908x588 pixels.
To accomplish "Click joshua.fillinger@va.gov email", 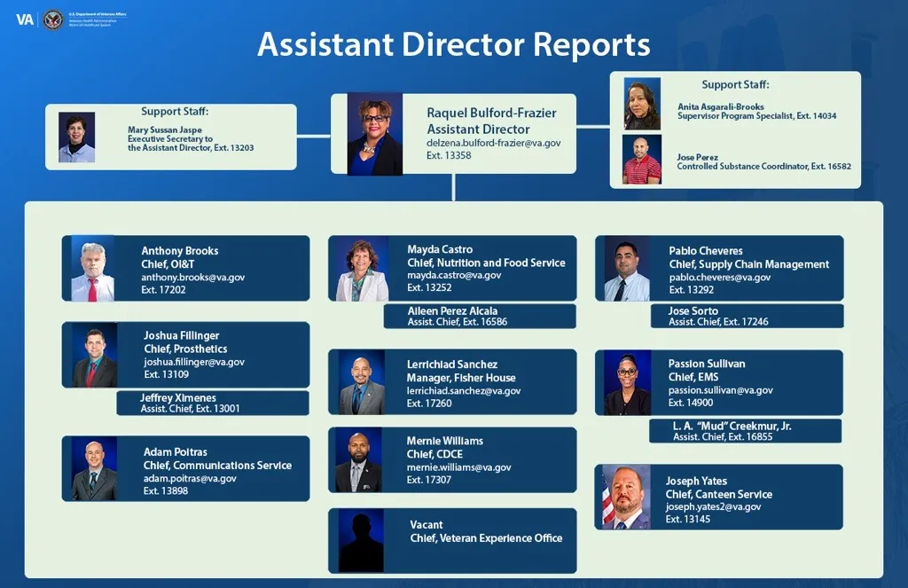I will click(194, 362).
